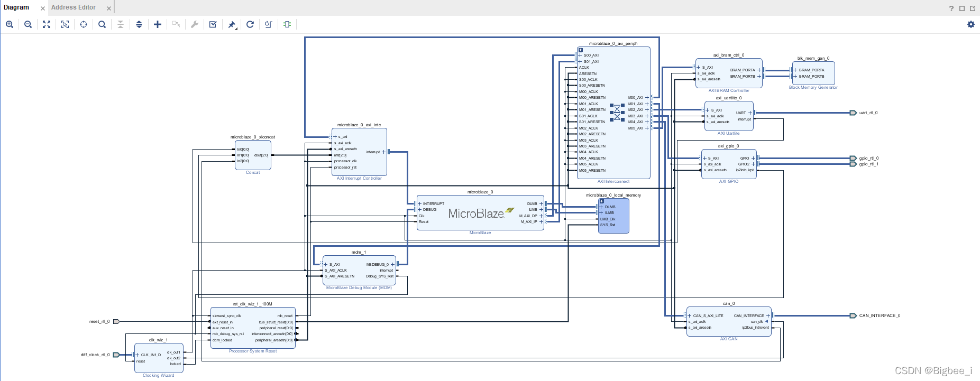Click the AXI GPIO label
Screen dimensions: 980x381
(729, 182)
